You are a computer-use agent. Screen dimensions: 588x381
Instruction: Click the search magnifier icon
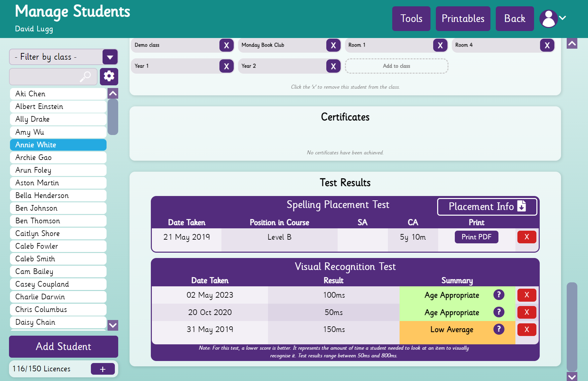(85, 76)
